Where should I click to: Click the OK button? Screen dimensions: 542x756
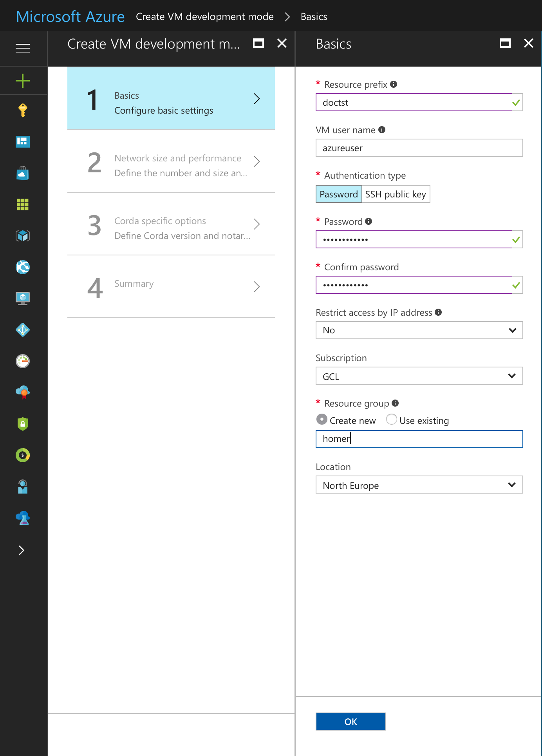click(350, 722)
